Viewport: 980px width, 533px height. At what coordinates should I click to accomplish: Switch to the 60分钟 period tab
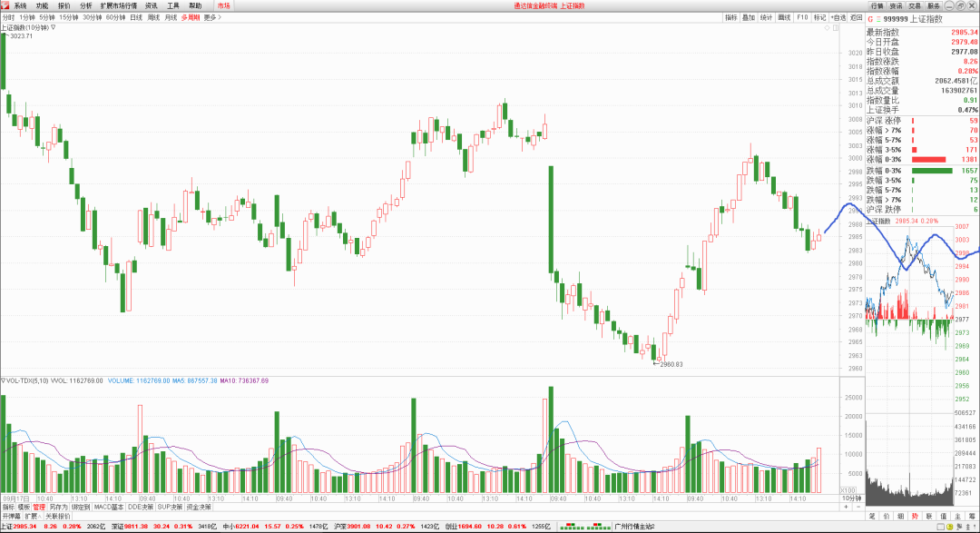pos(115,17)
